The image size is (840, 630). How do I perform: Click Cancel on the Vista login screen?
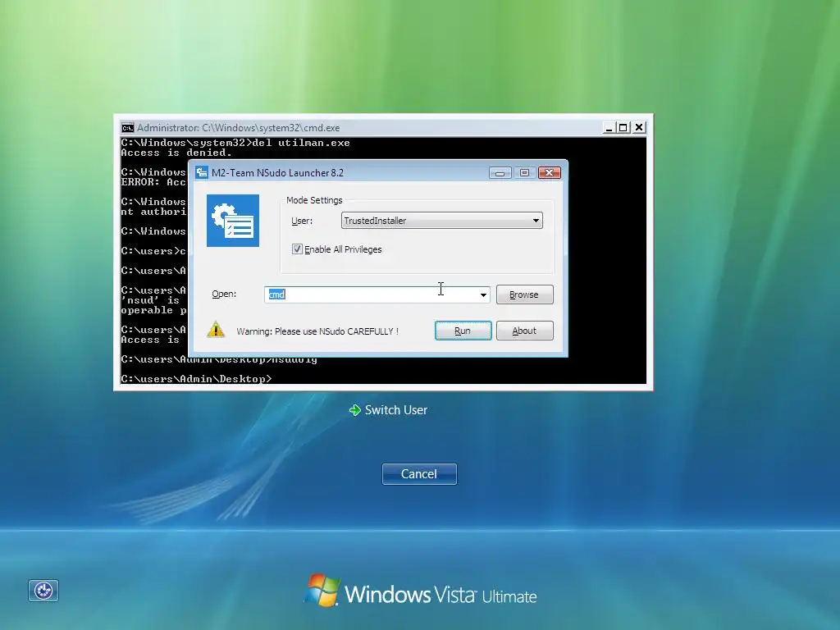click(x=419, y=474)
